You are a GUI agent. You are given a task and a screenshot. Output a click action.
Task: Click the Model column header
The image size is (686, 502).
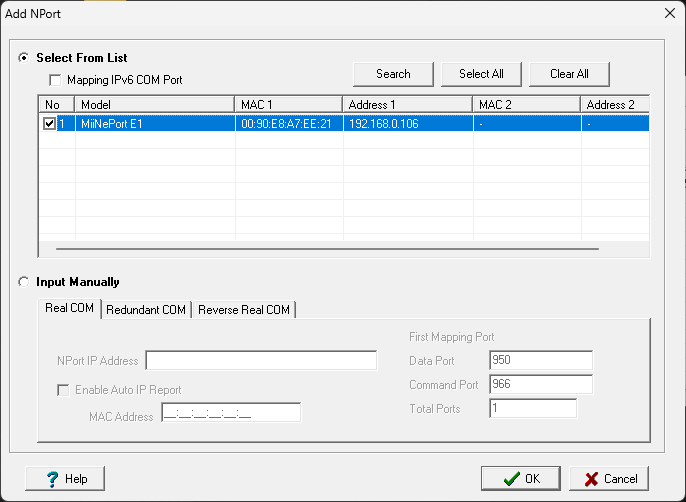tap(155, 104)
